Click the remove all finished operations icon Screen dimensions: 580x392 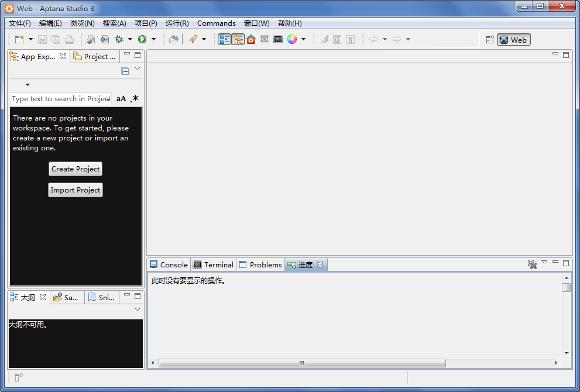532,264
